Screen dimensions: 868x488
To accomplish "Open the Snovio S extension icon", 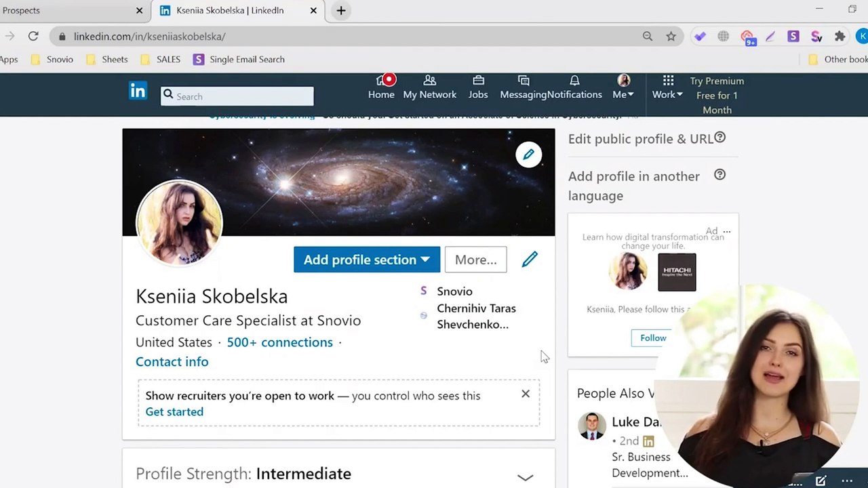I will click(x=793, y=37).
